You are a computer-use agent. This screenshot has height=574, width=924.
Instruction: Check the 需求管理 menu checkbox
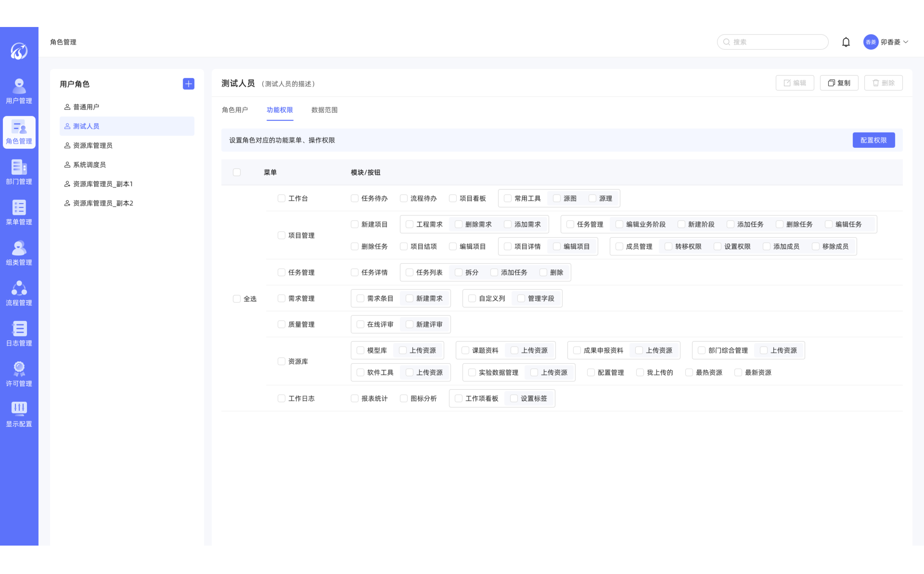tap(281, 298)
